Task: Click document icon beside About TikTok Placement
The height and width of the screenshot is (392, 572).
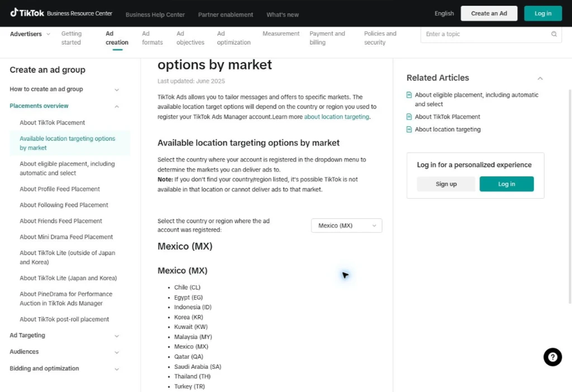Action: [x=409, y=117]
